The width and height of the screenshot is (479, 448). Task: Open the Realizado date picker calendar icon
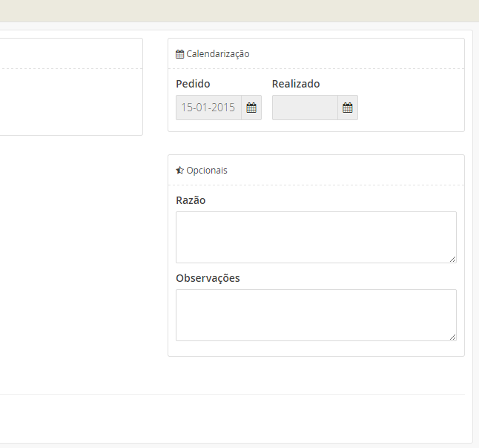click(x=347, y=108)
